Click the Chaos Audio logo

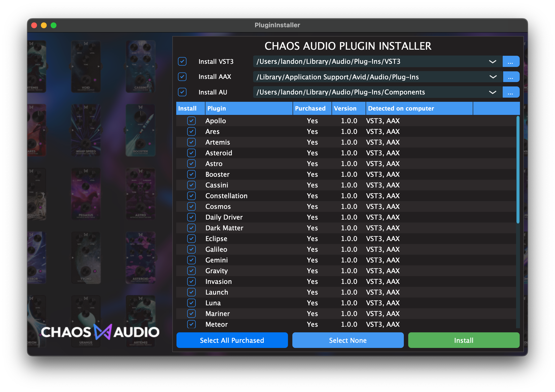coord(100,332)
